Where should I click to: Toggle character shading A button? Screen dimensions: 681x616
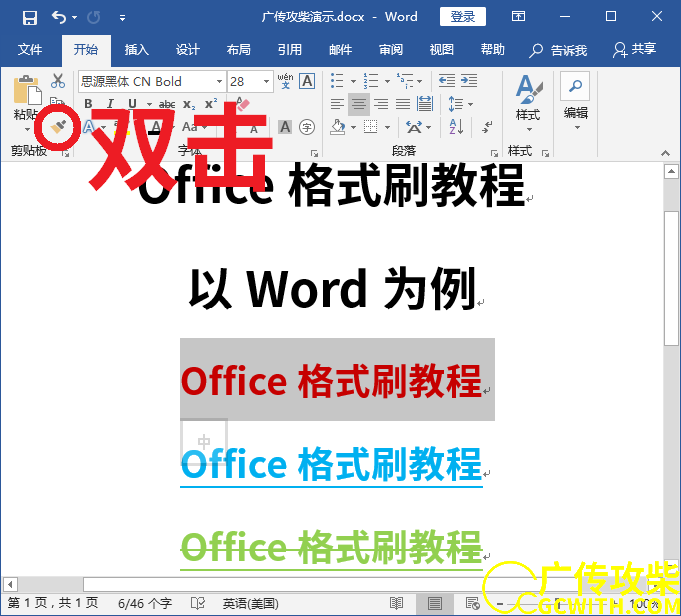point(285,127)
